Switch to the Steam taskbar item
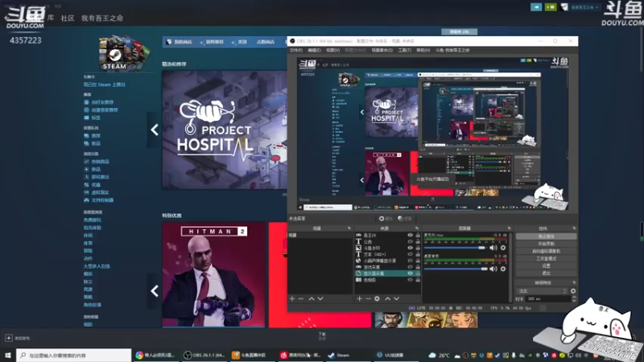644x362 pixels. (x=339, y=355)
